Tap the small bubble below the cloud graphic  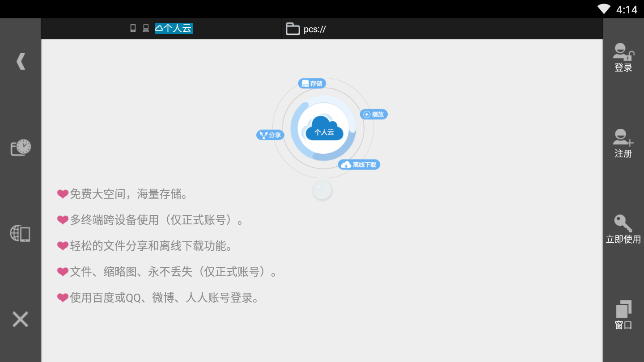click(322, 190)
